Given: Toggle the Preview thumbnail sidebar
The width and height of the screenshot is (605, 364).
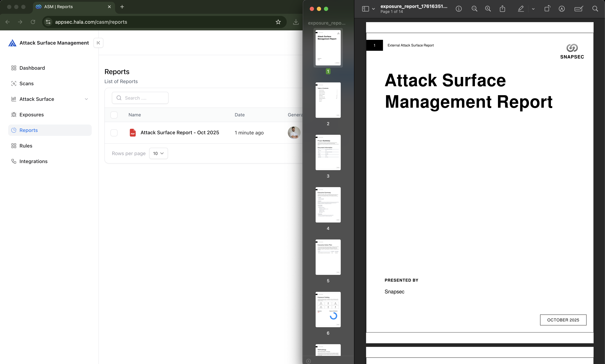Looking at the screenshot, I should tap(366, 9).
